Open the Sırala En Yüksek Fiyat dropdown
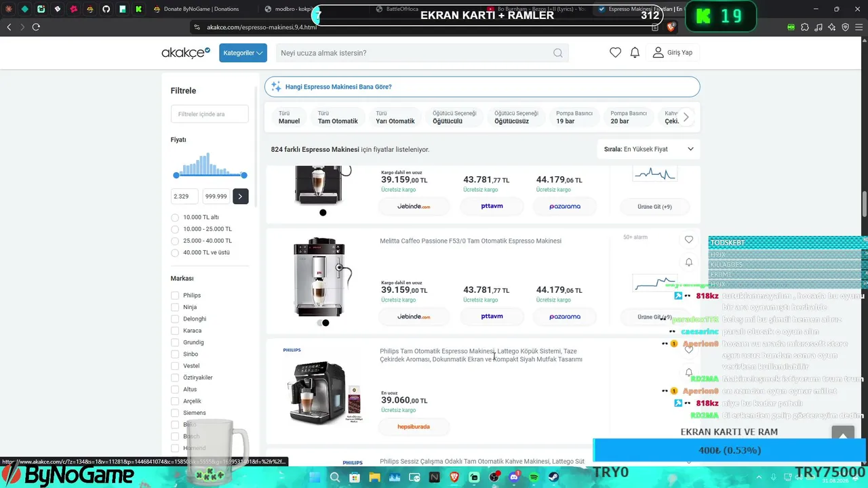868x488 pixels. point(649,149)
